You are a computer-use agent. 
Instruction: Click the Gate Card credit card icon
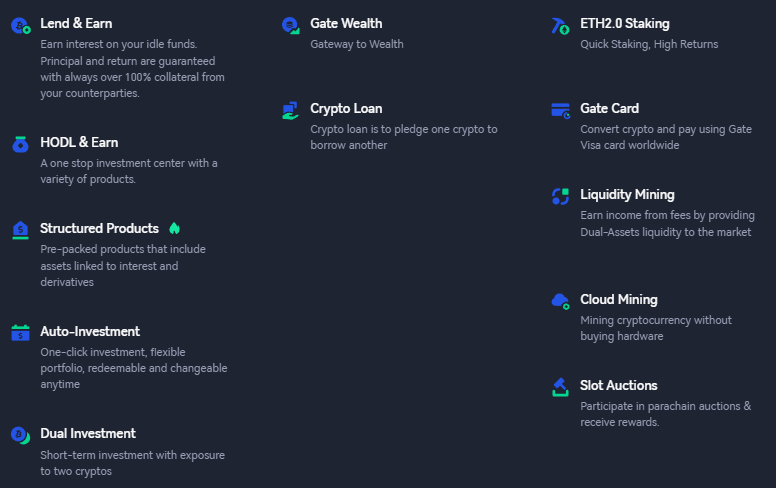[x=561, y=111]
